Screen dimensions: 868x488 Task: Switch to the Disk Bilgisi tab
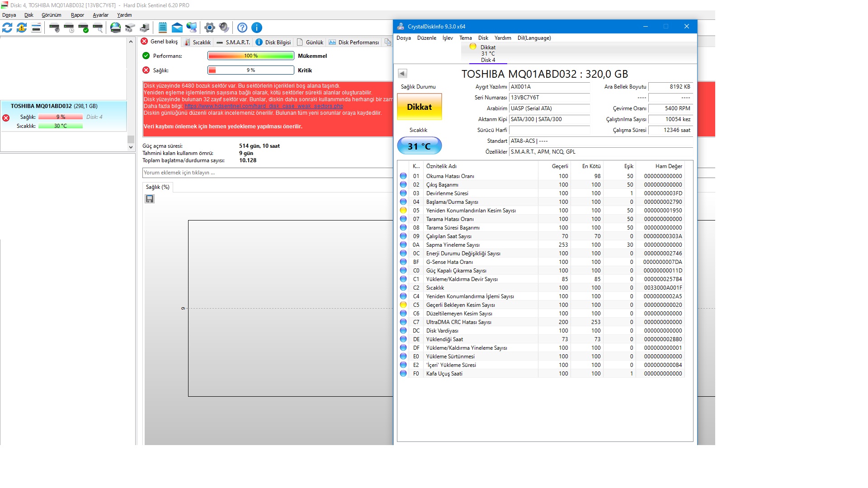tap(273, 42)
